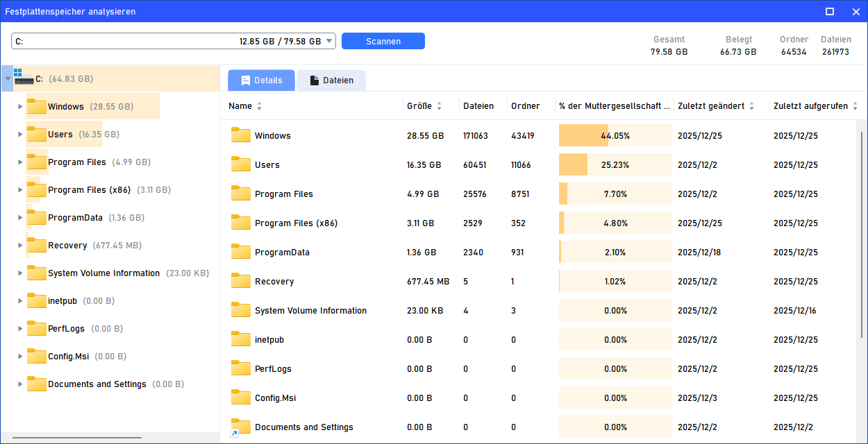This screenshot has height=444, width=868.
Task: Click the C: drive icon in the tree
Action: pos(23,78)
